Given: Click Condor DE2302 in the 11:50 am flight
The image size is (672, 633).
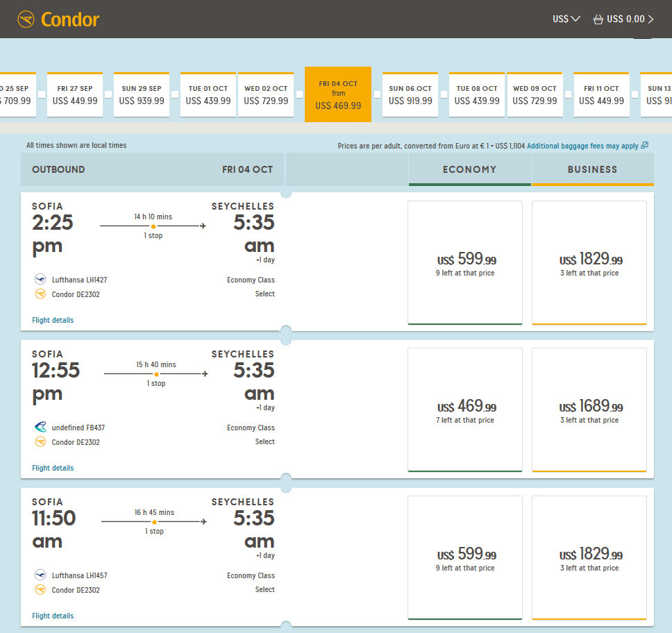Looking at the screenshot, I should [x=76, y=590].
